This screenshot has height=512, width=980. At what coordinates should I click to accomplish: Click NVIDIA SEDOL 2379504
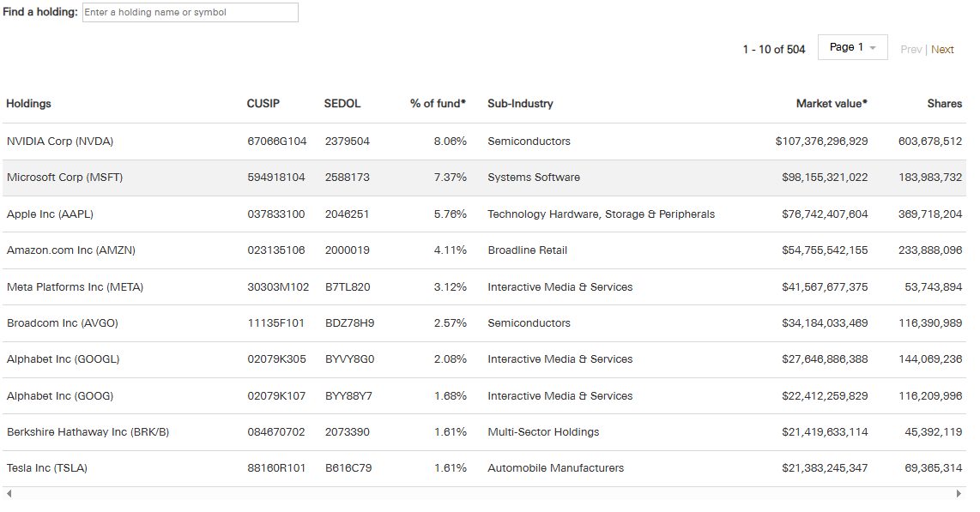(348, 142)
